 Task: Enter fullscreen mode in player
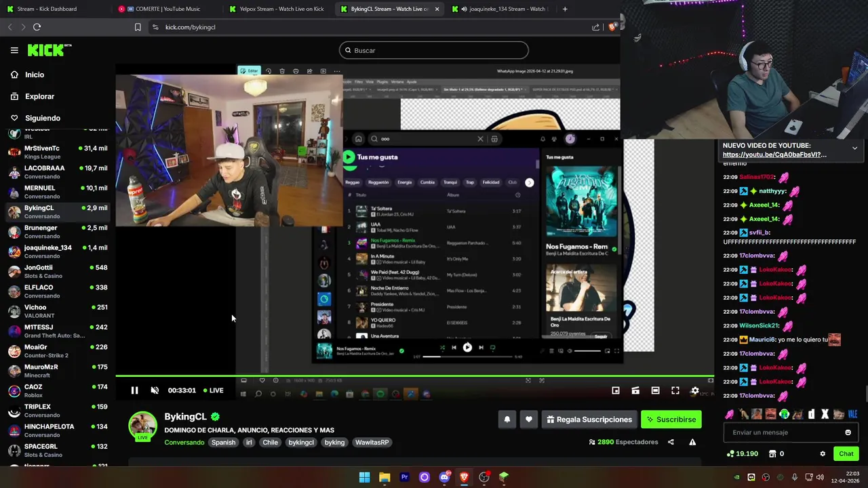click(x=675, y=390)
